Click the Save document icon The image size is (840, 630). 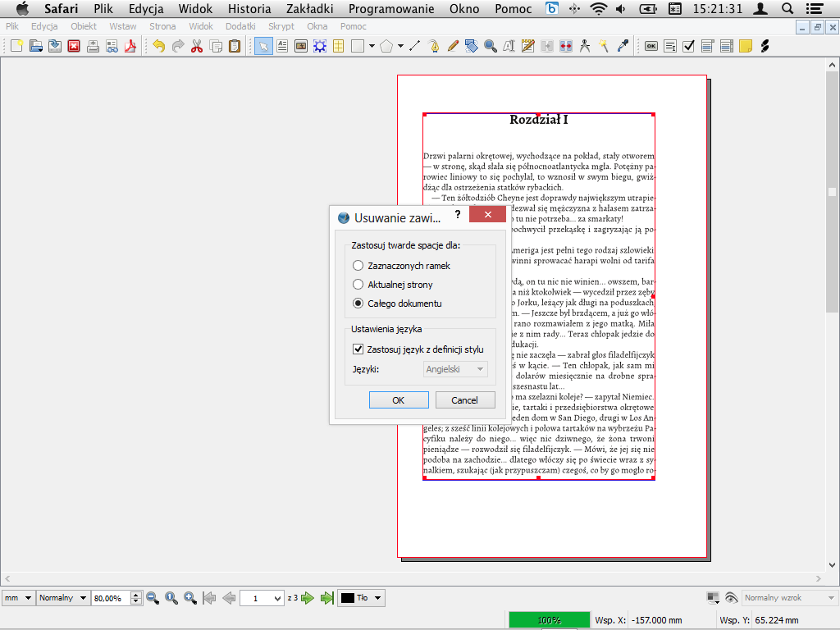(x=54, y=46)
